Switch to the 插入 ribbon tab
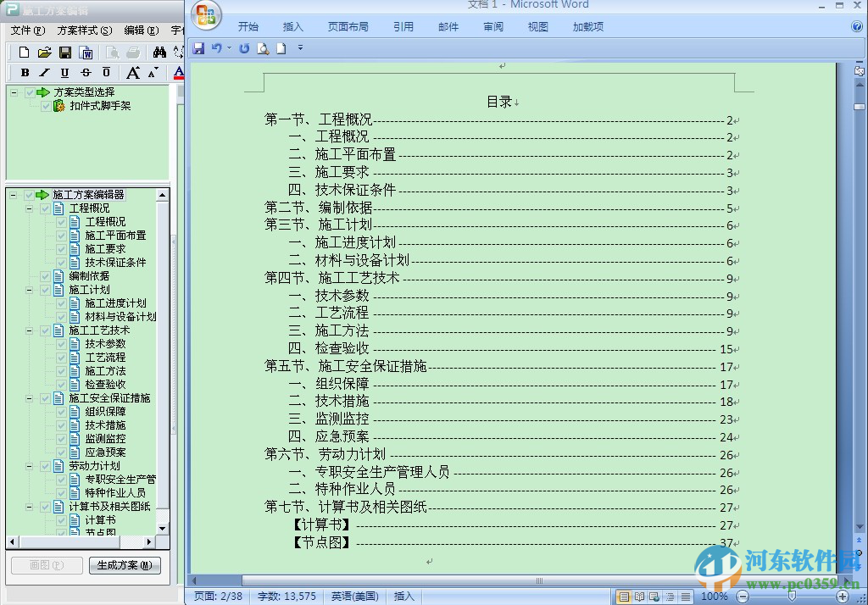Screen dimensions: 868x605 tap(292, 26)
